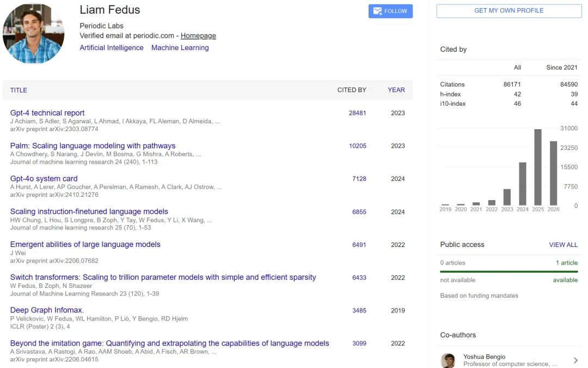588x368 pixels.
Task: Click the Periodic Labs affiliation text
Action: point(101,26)
